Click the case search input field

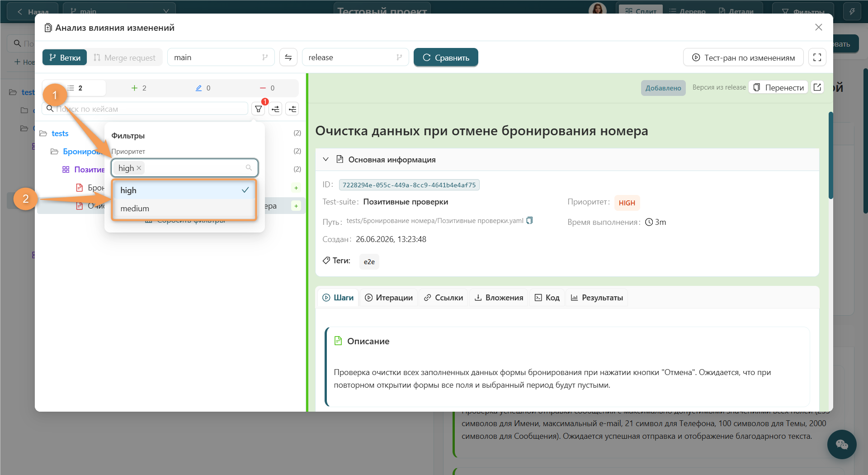coord(145,109)
